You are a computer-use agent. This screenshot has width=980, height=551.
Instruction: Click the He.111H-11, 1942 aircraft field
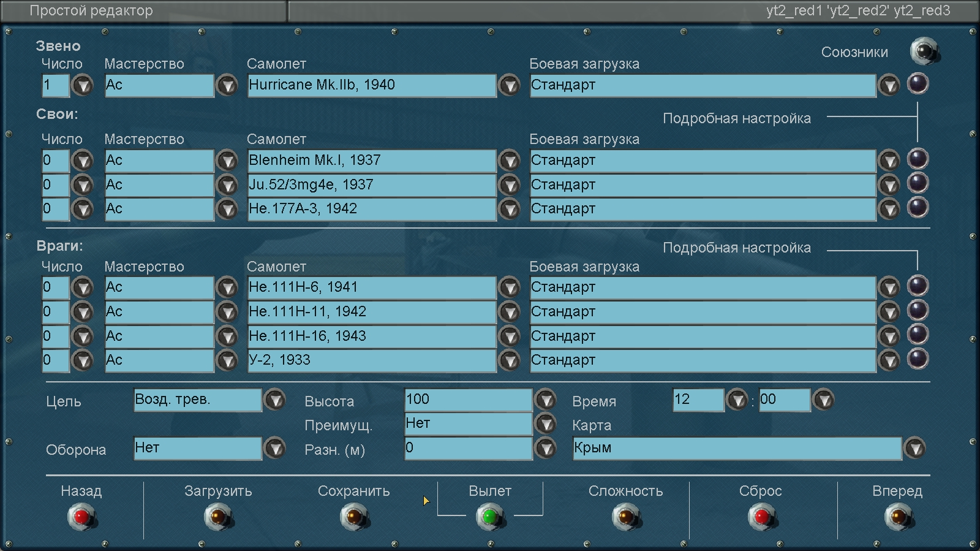click(372, 312)
